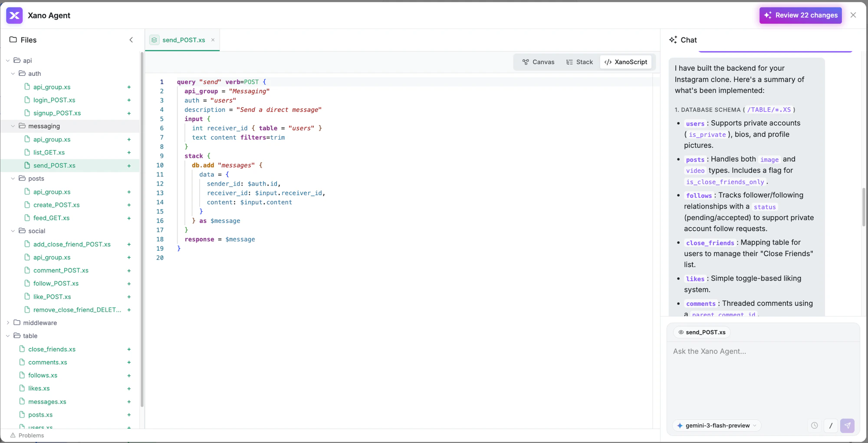Click the plus icon next to login_POST.xs
Screen dimensions: 868x443
point(129,100)
